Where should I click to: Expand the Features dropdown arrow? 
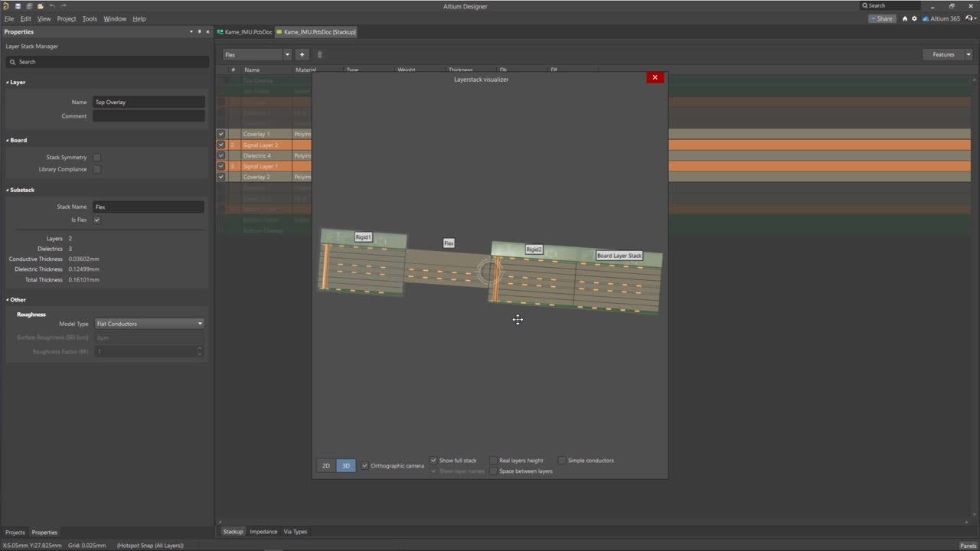coord(969,54)
